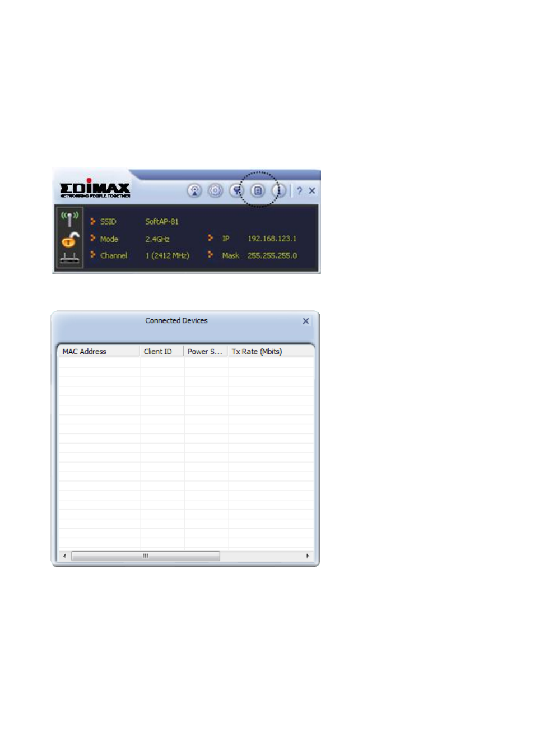Click the Edimax logo

pyautogui.click(x=95, y=189)
